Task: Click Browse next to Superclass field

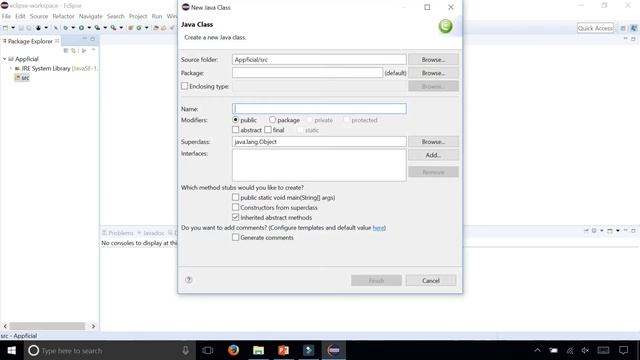Action: pyautogui.click(x=433, y=142)
